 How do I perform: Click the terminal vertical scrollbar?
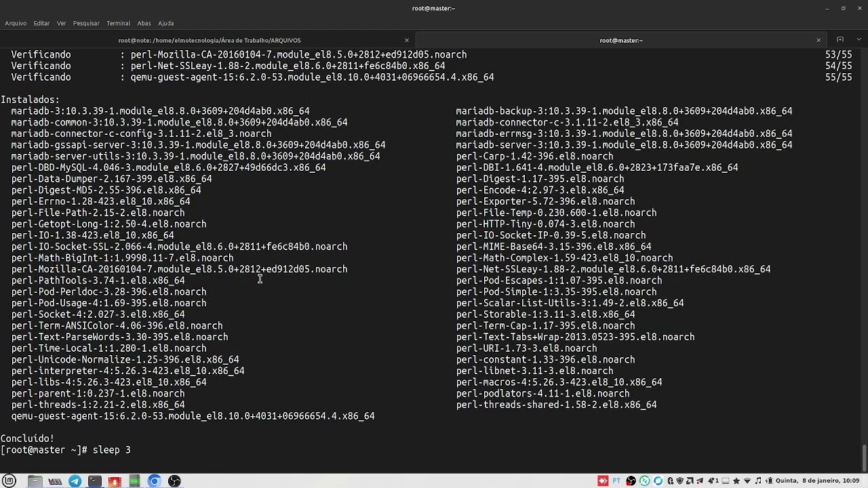864,457
